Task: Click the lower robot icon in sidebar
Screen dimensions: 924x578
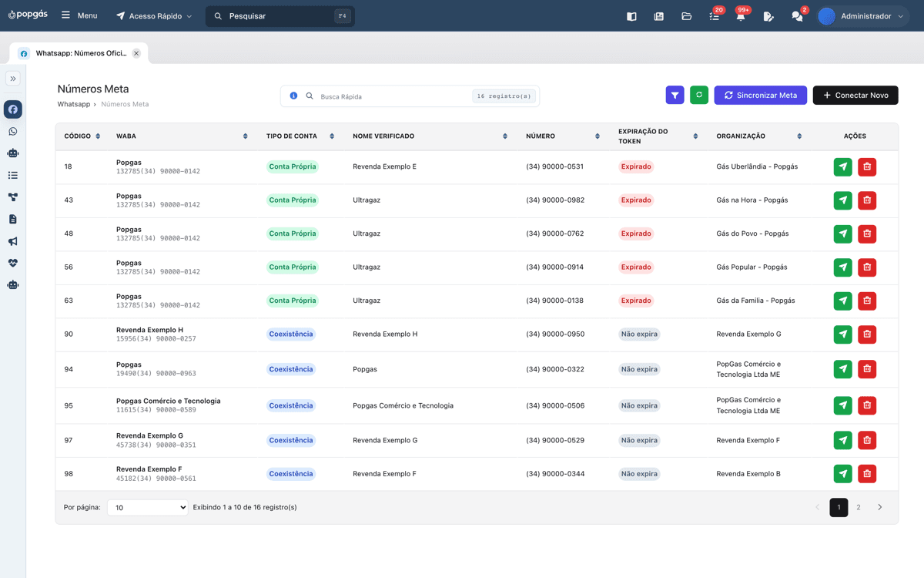Action: click(13, 284)
